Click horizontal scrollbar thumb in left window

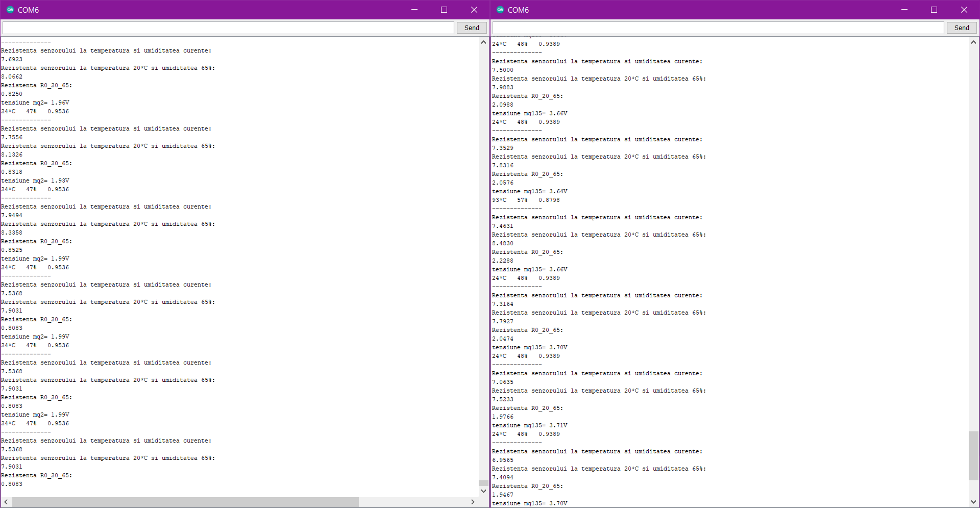coord(185,502)
